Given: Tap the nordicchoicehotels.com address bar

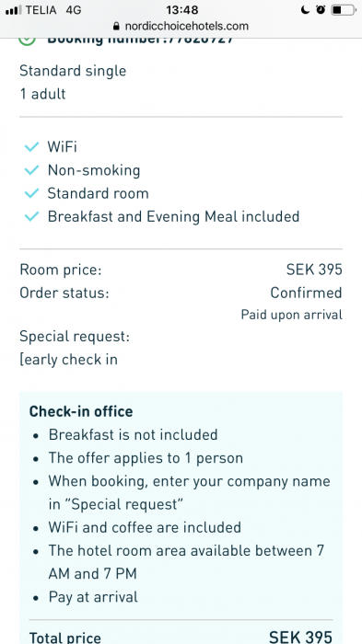Looking at the screenshot, I should click(x=181, y=27).
